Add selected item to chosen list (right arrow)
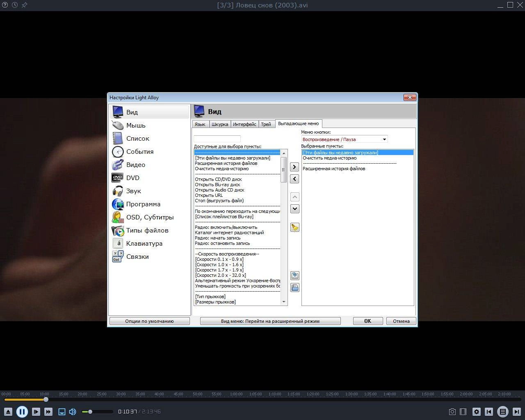This screenshot has height=420, width=525. (x=294, y=167)
